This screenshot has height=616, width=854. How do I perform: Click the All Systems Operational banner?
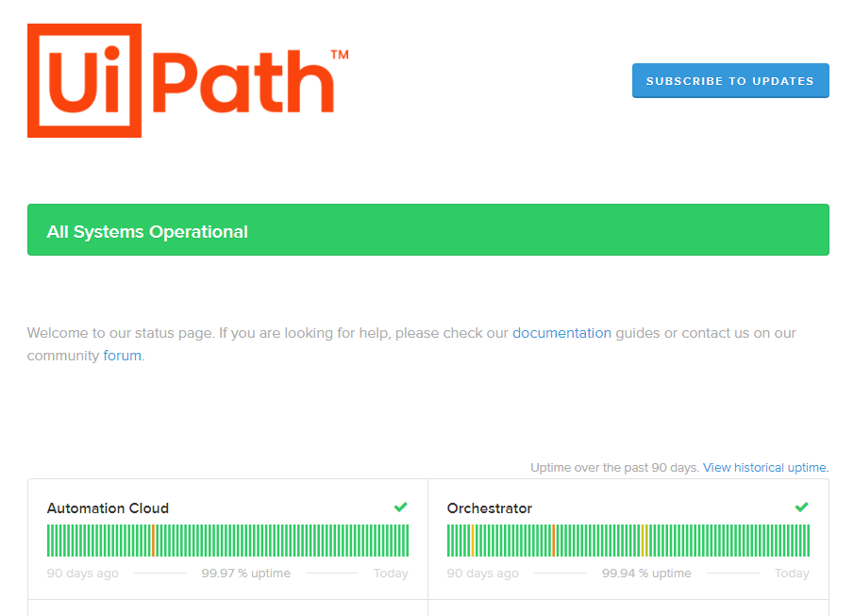[427, 229]
